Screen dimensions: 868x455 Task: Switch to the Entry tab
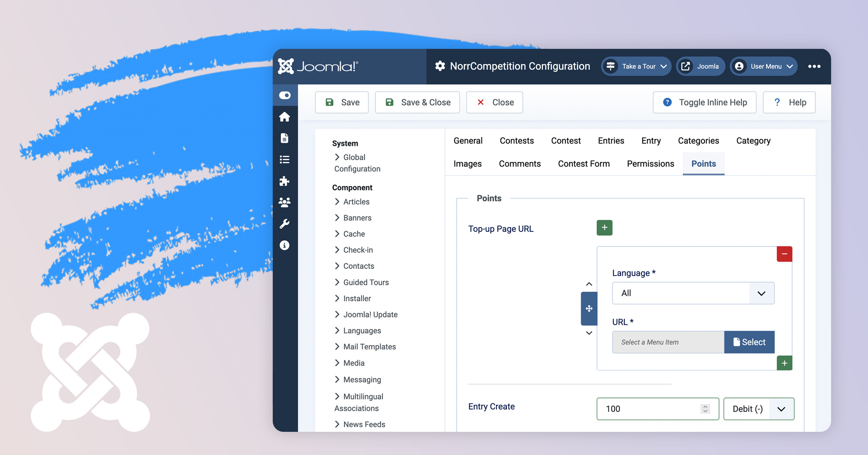[651, 141]
